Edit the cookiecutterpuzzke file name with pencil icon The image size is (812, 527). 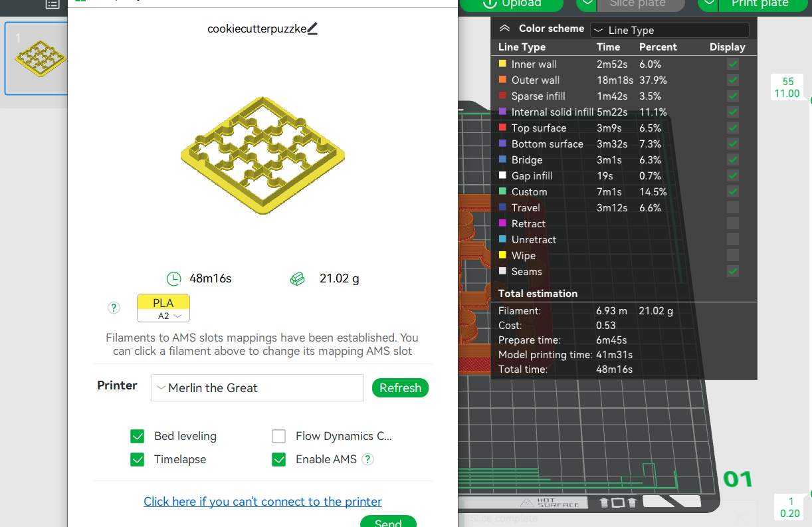[314, 29]
